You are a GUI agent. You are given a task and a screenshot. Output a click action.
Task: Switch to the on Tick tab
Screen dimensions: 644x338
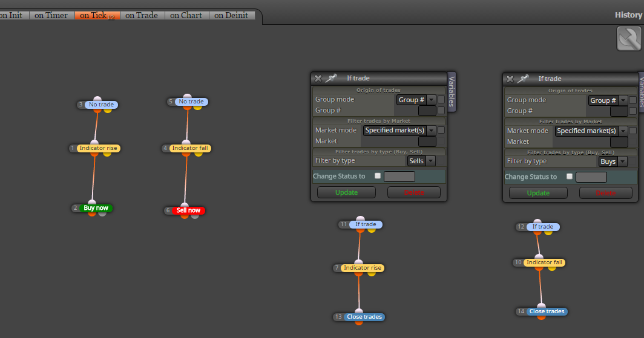coord(97,15)
